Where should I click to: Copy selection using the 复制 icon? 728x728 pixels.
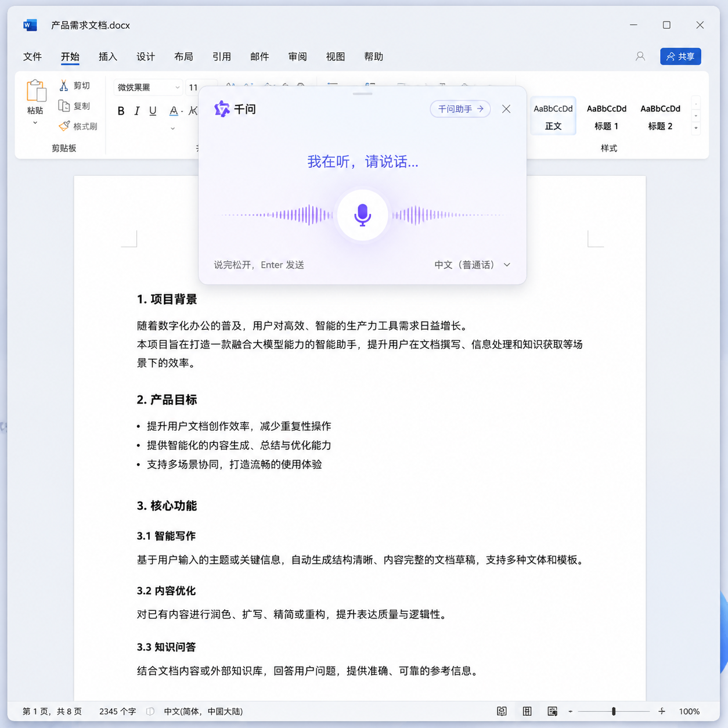(64, 106)
